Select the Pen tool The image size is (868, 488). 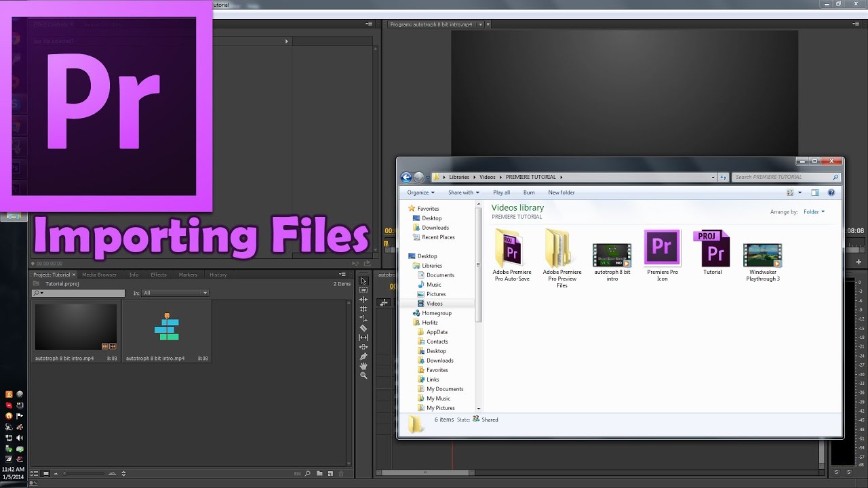pyautogui.click(x=363, y=357)
